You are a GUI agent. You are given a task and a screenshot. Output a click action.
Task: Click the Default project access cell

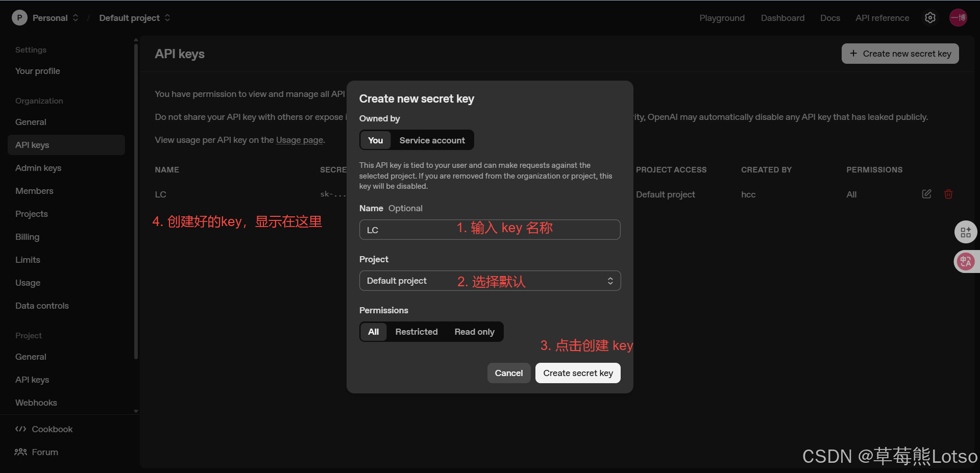tap(665, 194)
